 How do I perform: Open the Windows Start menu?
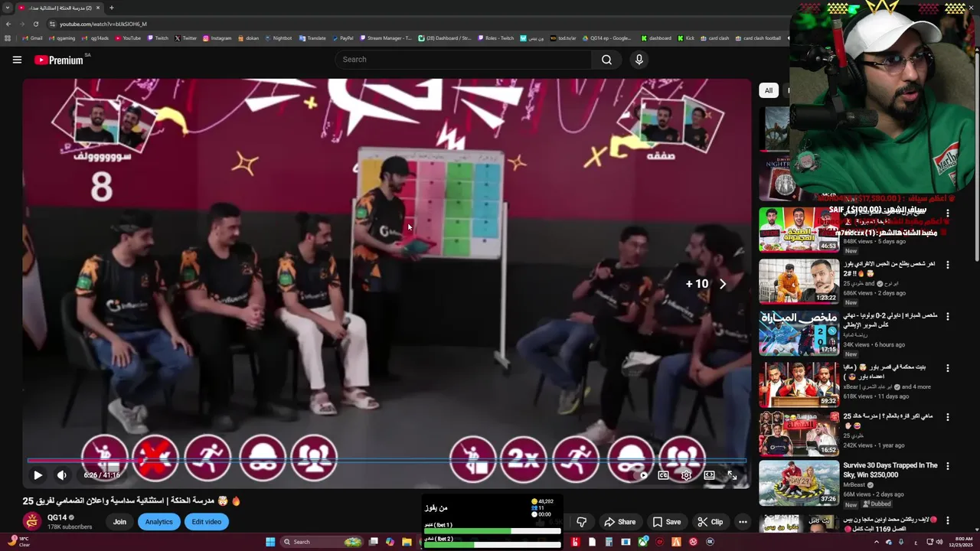[270, 542]
